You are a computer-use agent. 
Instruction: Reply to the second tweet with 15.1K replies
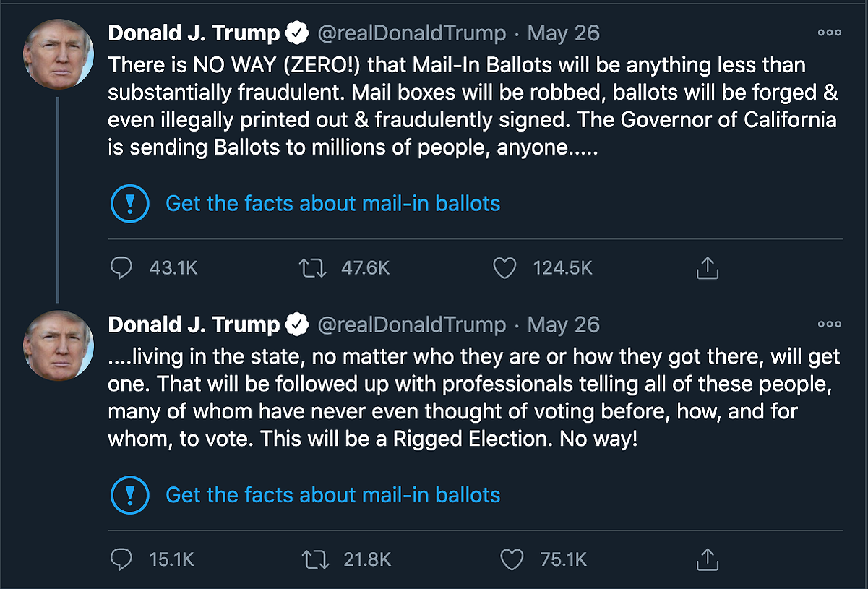(x=121, y=559)
